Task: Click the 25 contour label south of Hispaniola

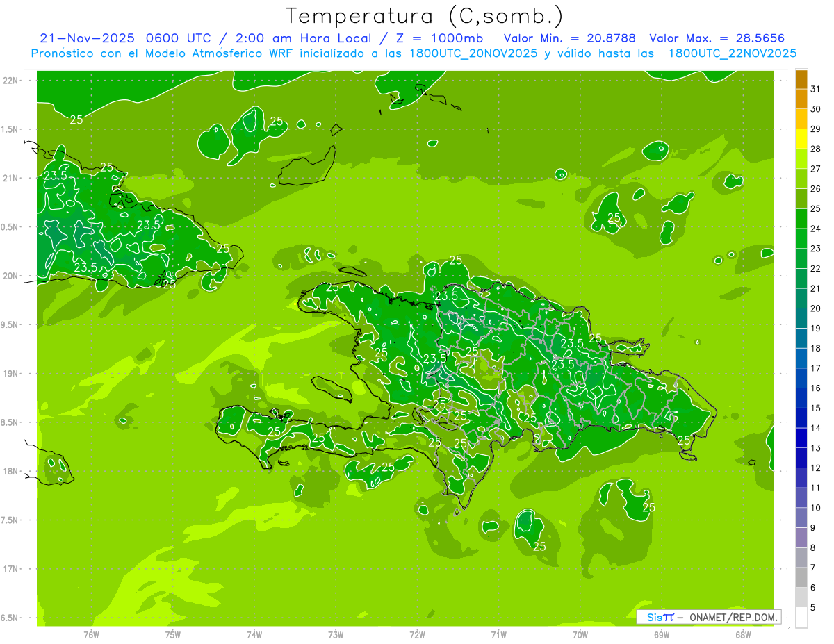Action: click(539, 547)
